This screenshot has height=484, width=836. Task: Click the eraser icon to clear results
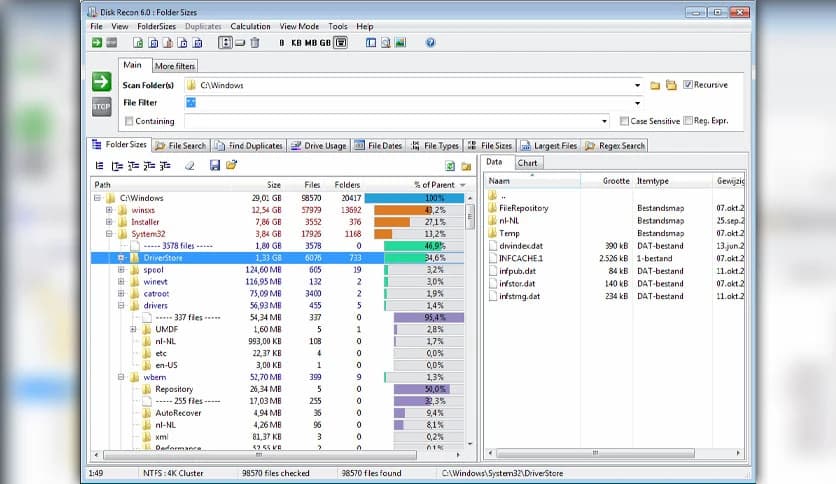pyautogui.click(x=189, y=166)
